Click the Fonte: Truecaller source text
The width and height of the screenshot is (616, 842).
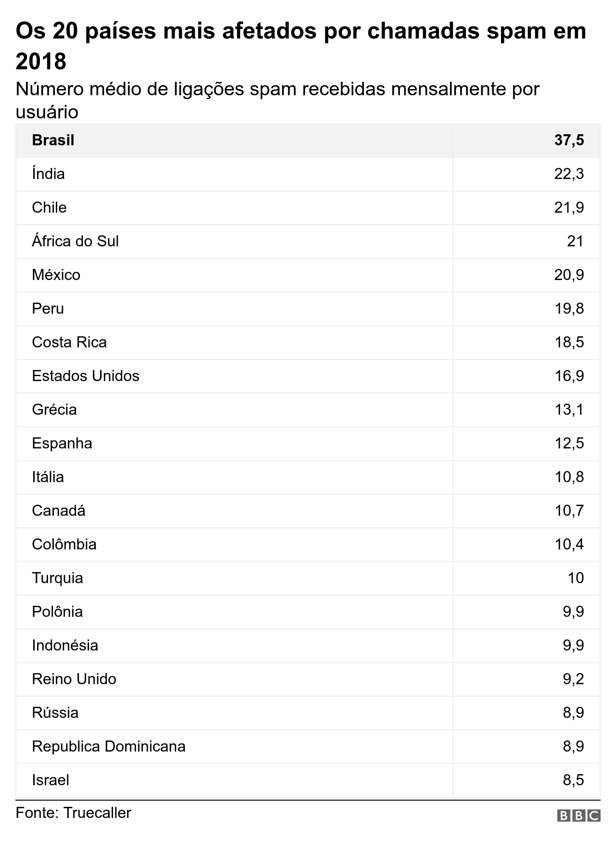click(x=73, y=813)
